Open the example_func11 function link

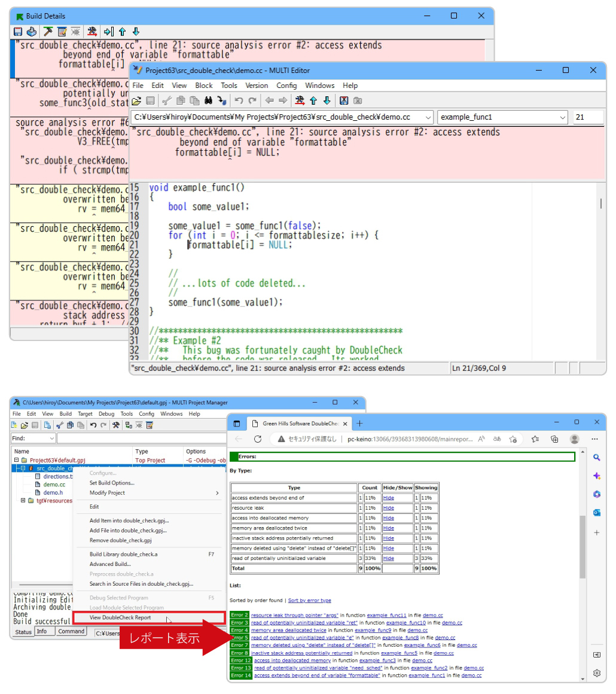386,616
